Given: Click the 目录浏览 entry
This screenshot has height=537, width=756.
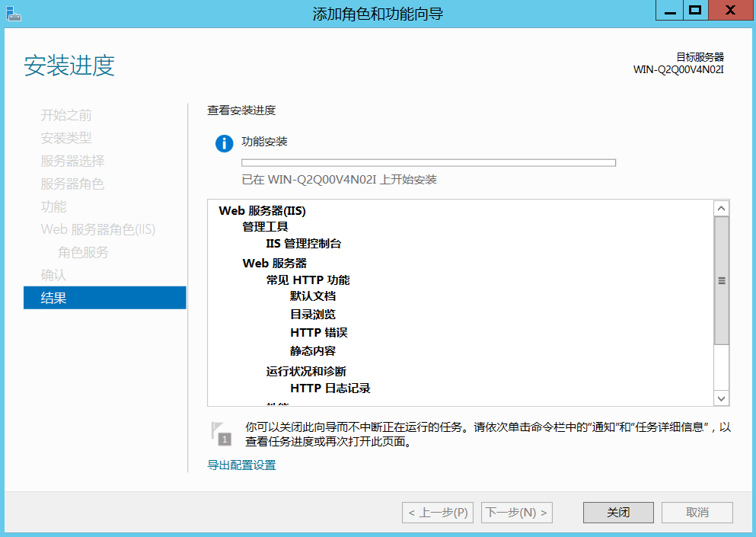Looking at the screenshot, I should pyautogui.click(x=313, y=315).
